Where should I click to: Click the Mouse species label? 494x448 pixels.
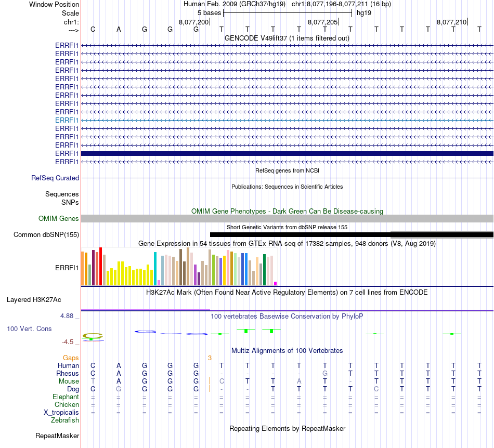(x=69, y=381)
